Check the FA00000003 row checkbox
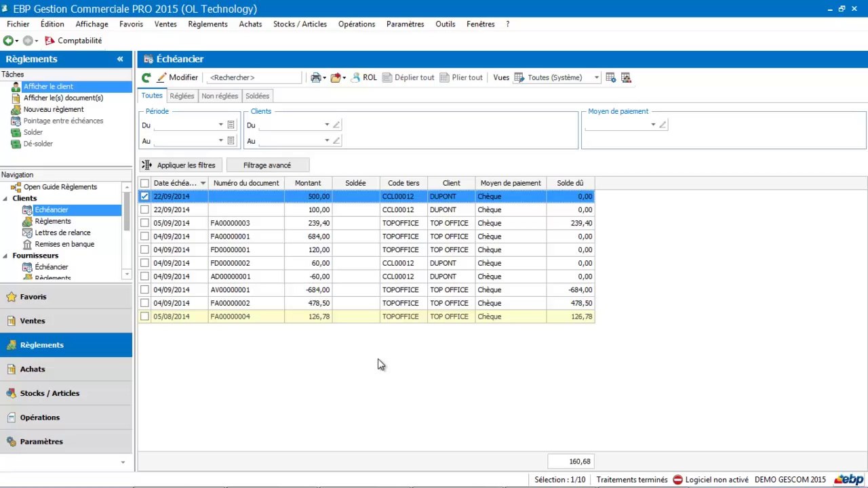The image size is (868, 488). (144, 223)
